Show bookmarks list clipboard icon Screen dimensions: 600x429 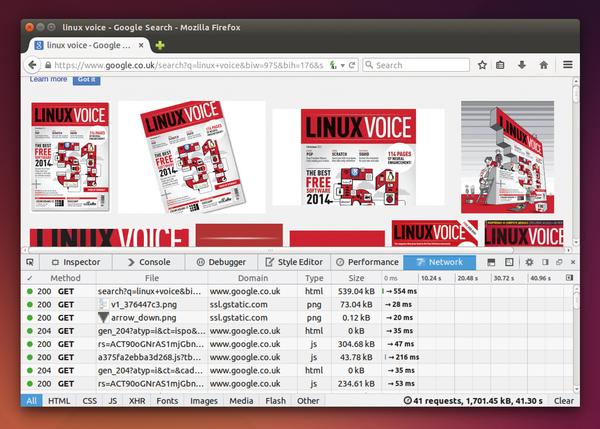click(x=500, y=65)
